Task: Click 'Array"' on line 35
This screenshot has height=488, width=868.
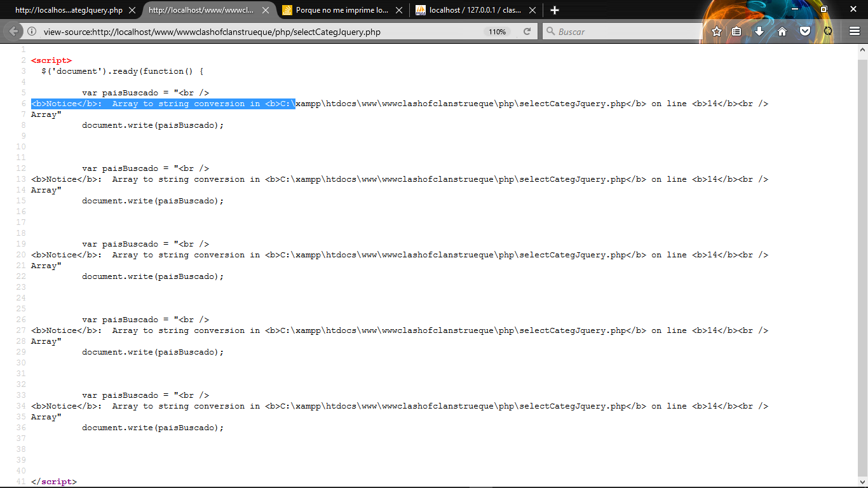Action: [x=46, y=417]
